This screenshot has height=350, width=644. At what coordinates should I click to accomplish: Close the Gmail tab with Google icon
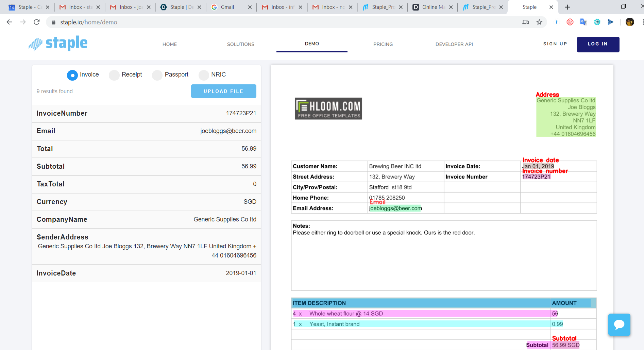250,7
